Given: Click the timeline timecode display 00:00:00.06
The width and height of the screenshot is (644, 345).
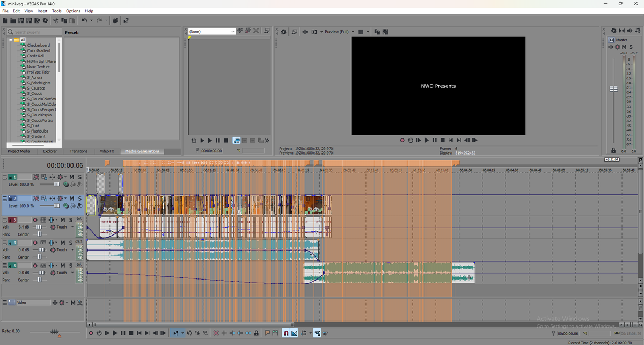Looking at the screenshot, I should pos(65,165).
